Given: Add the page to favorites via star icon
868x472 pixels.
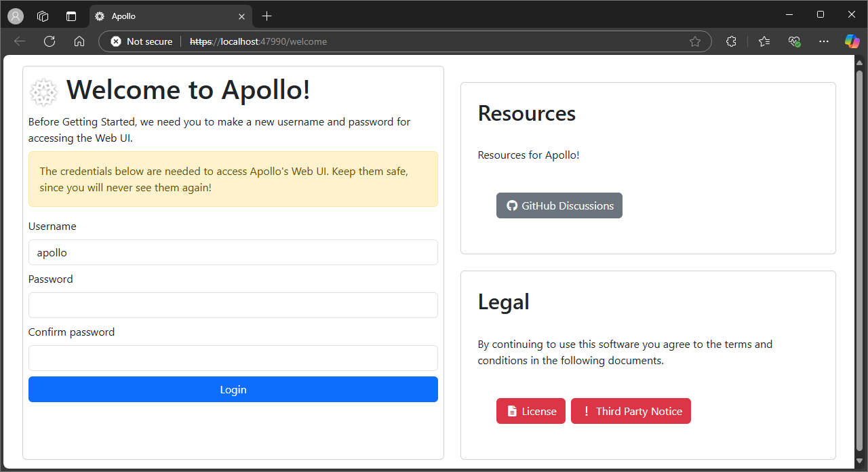Looking at the screenshot, I should pyautogui.click(x=694, y=41).
